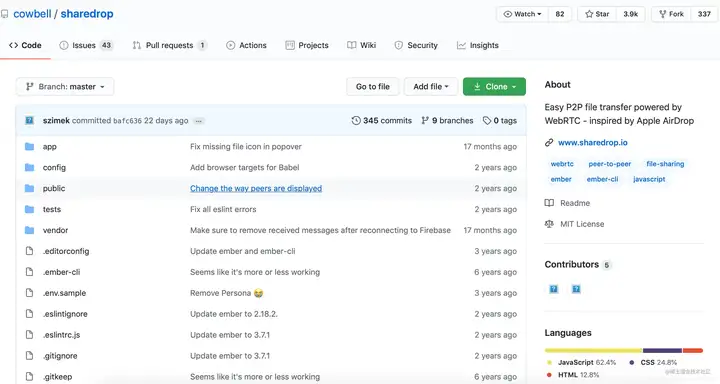Screen dimensions: 720x384
Task: Click the cowbell owner link
Action: (x=32, y=14)
